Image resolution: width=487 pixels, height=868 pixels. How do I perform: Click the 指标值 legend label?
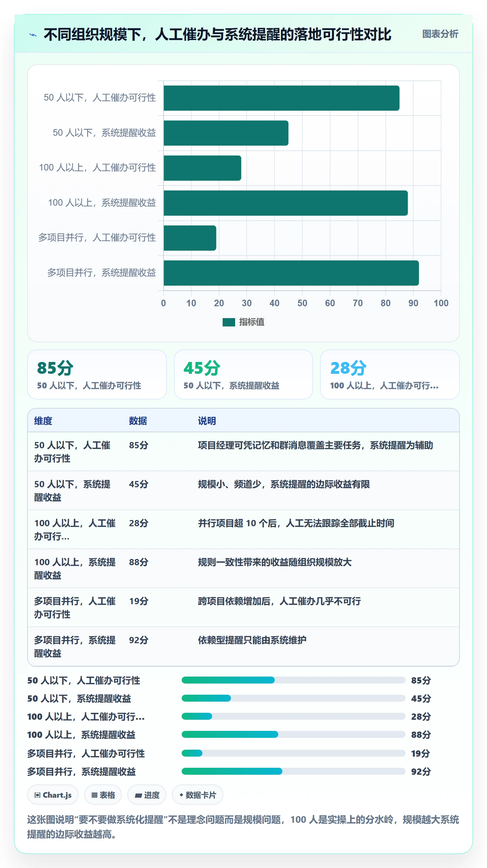[252, 322]
